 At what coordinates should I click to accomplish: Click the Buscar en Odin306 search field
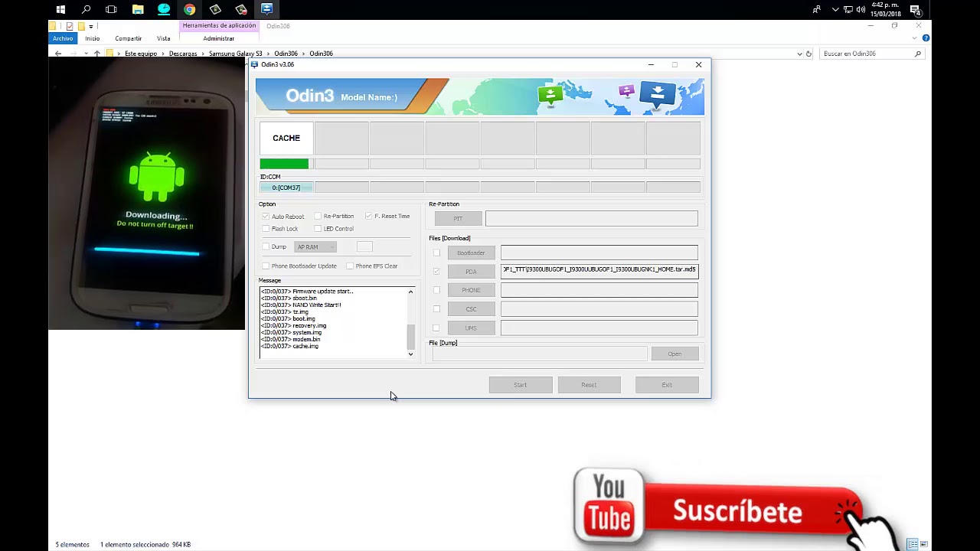[x=872, y=54]
